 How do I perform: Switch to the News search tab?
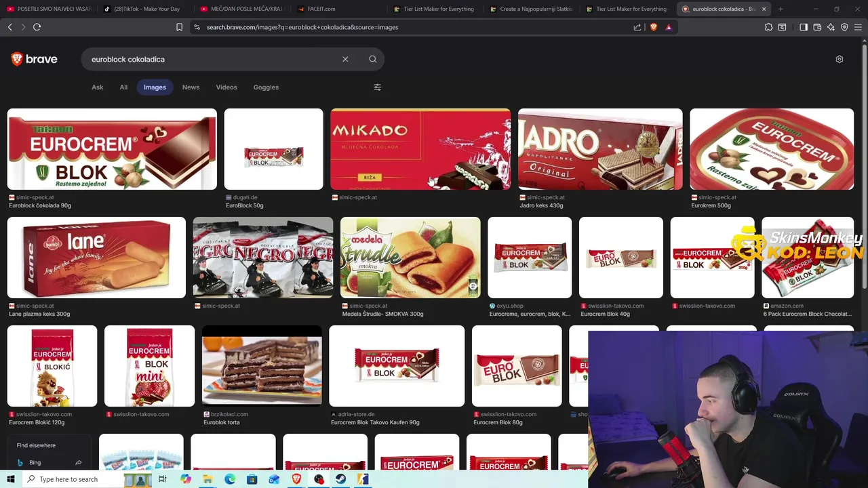[x=191, y=87]
